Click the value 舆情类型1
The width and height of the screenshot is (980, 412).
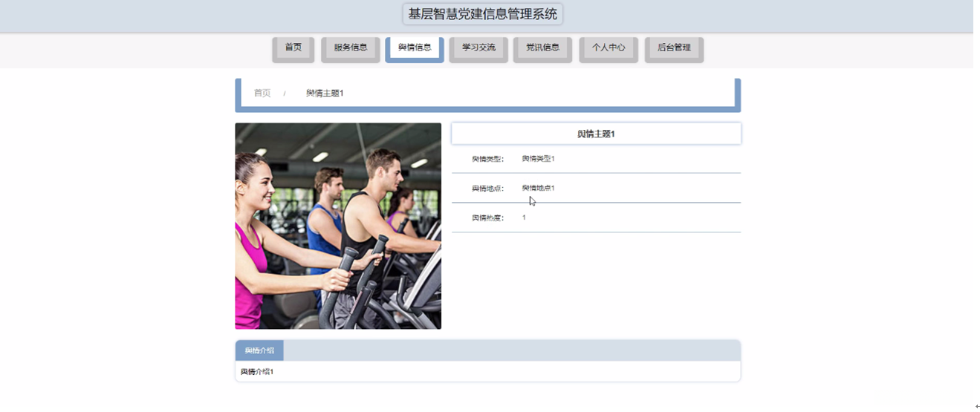tap(539, 159)
